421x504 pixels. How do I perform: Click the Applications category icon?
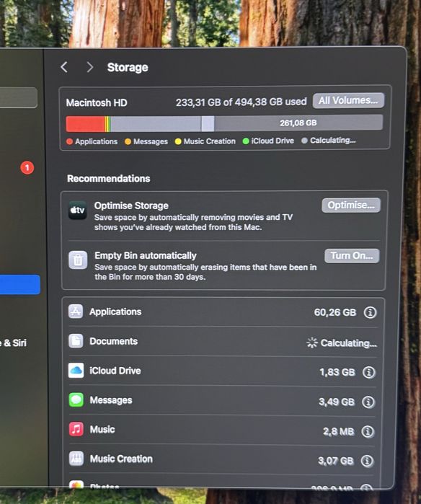[x=76, y=311]
